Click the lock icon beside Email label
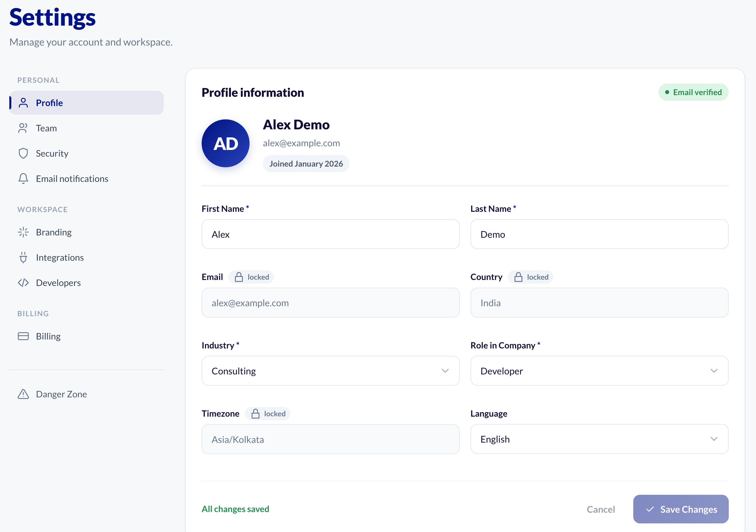The image size is (756, 532). (239, 277)
